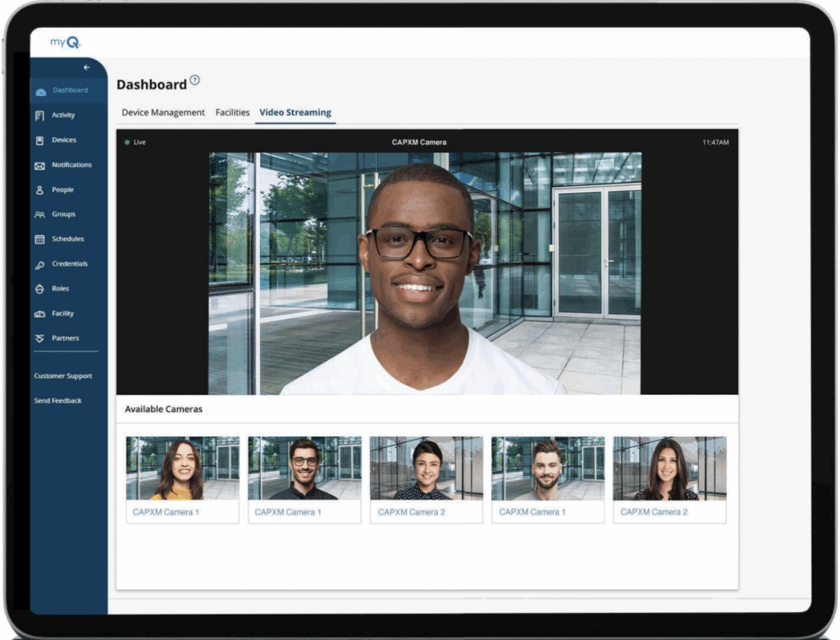Click the Groups icon in sidebar

pos(39,215)
